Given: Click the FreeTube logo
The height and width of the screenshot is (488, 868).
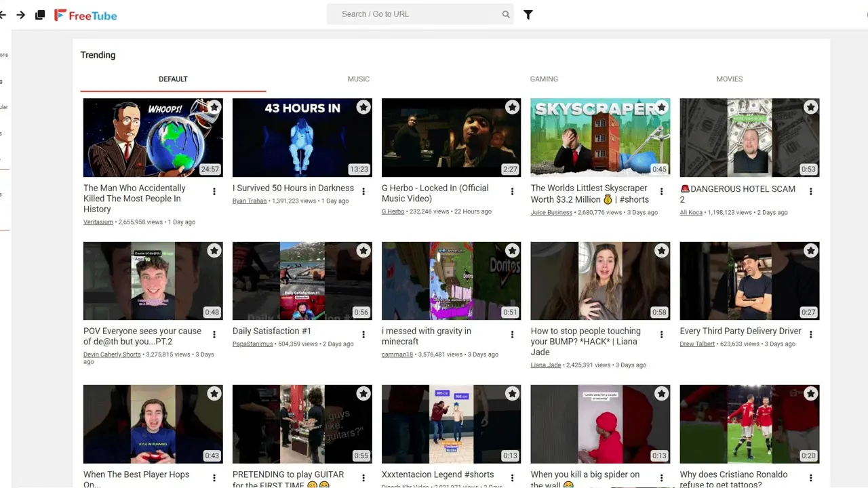Looking at the screenshot, I should click(x=85, y=15).
